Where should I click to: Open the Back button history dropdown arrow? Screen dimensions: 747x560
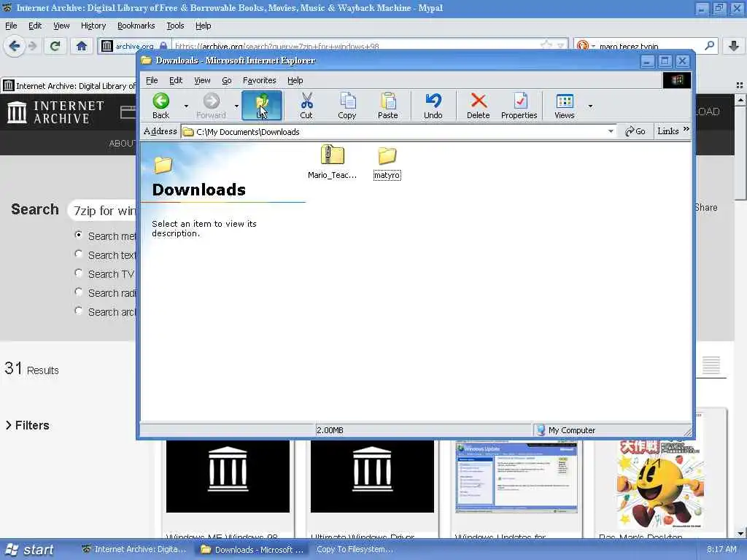186,106
